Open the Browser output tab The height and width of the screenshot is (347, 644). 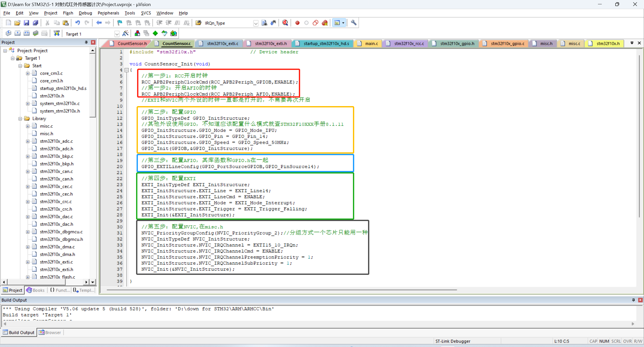[50, 332]
